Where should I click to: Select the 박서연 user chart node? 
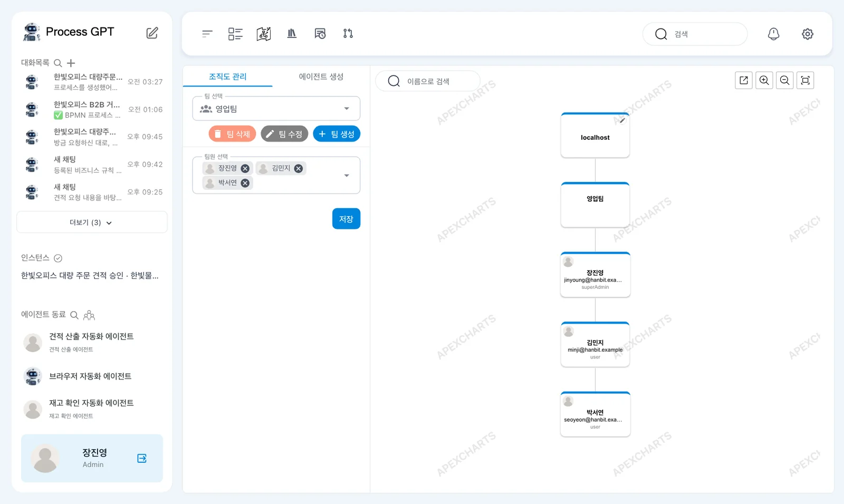[x=595, y=414]
